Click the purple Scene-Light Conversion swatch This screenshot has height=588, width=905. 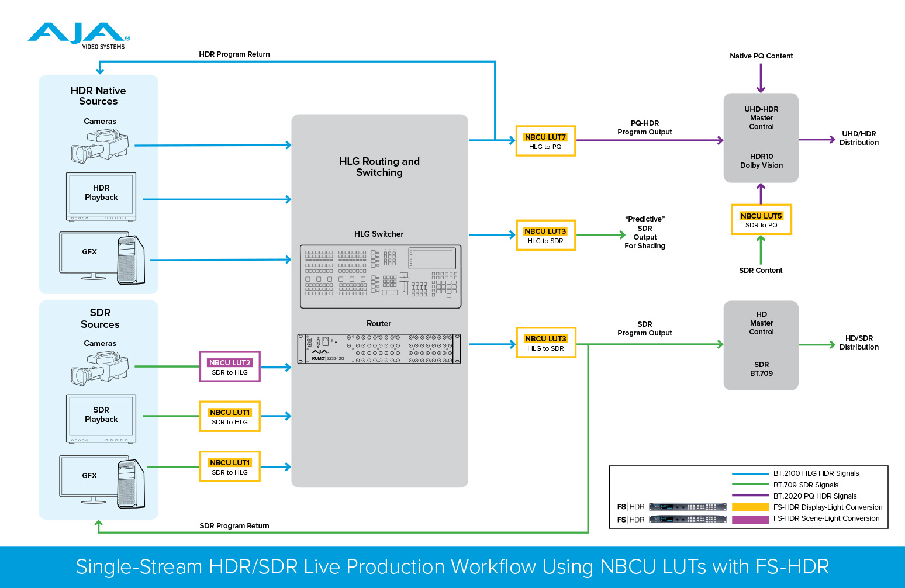[750, 519]
